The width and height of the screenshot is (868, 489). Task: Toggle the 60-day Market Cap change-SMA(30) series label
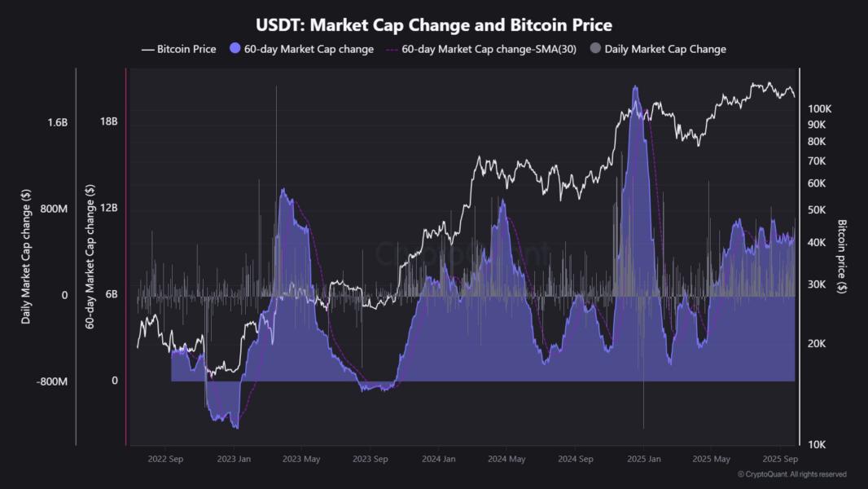489,49
